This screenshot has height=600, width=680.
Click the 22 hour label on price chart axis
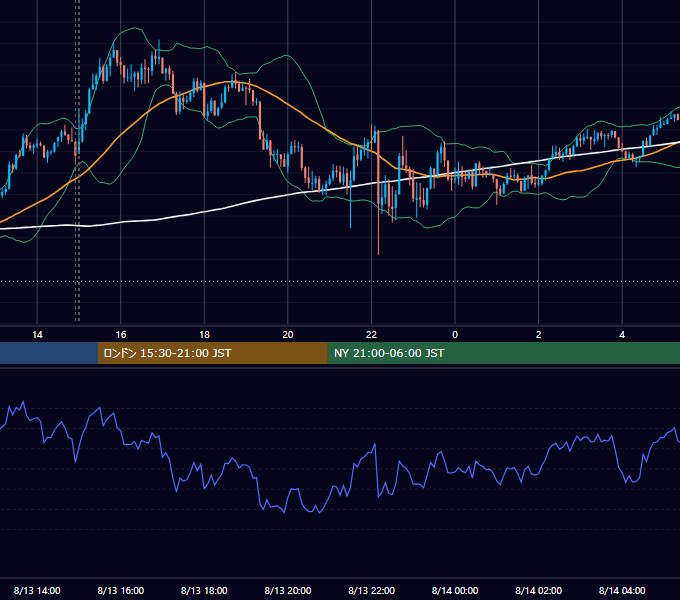[371, 335]
